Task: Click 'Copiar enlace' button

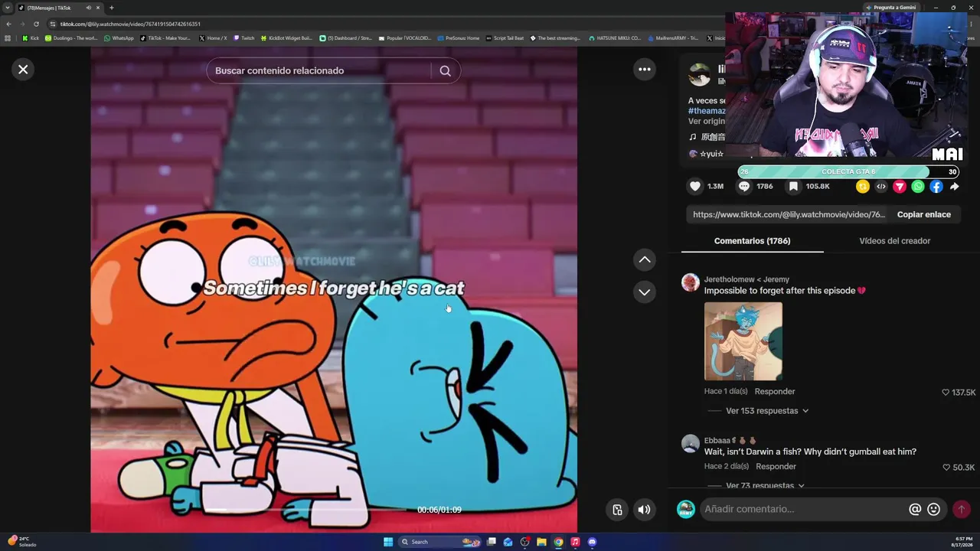Action: 924,214
